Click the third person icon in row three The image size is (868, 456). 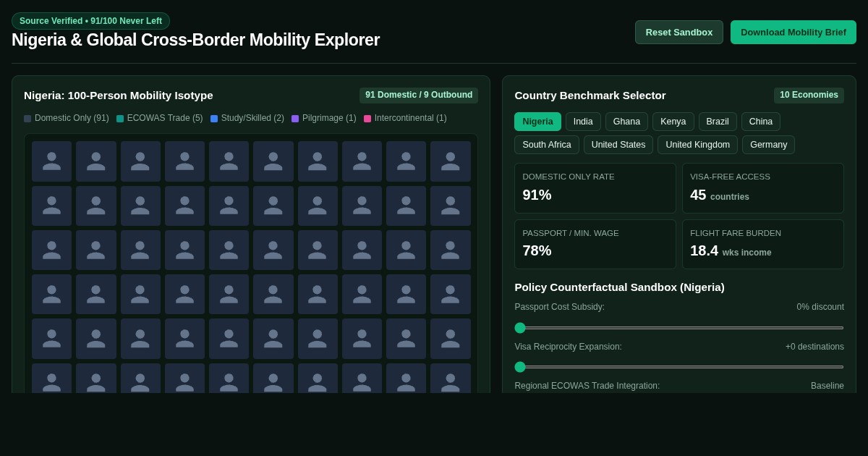click(x=140, y=250)
